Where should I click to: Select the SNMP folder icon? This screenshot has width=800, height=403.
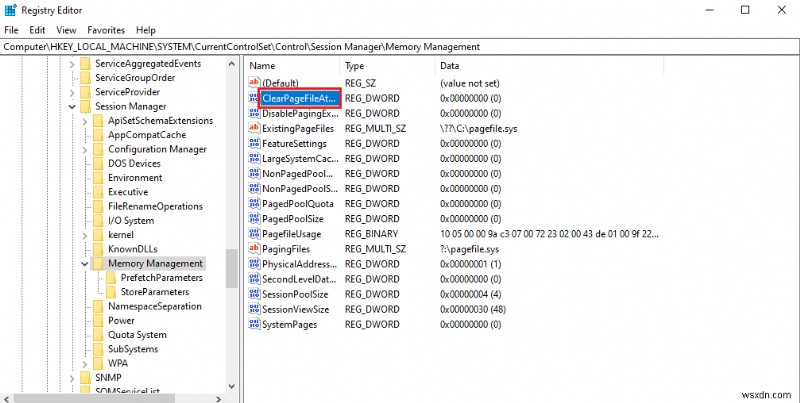(x=85, y=377)
